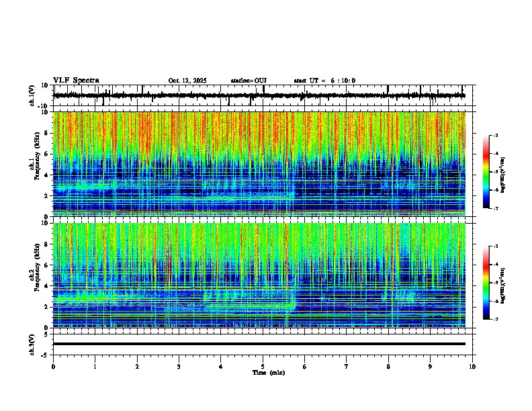Click time-axis tick label '10'
This screenshot has width=532, height=411.
click(x=472, y=367)
